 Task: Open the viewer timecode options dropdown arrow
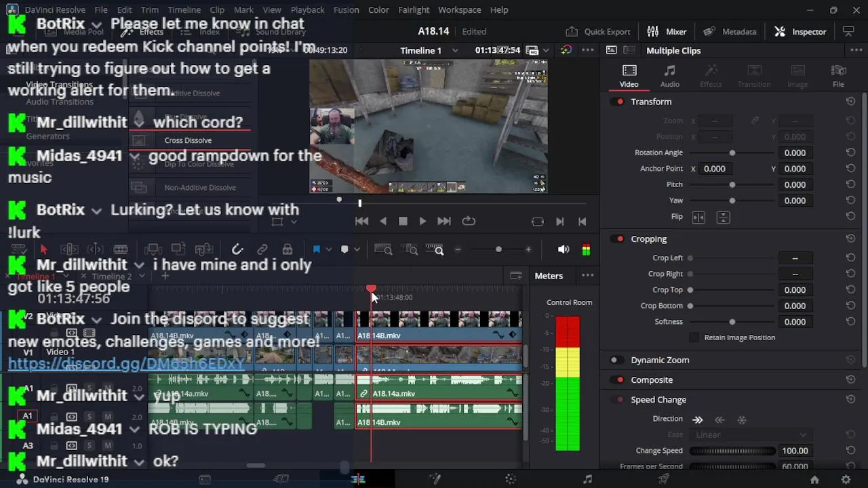click(x=546, y=50)
